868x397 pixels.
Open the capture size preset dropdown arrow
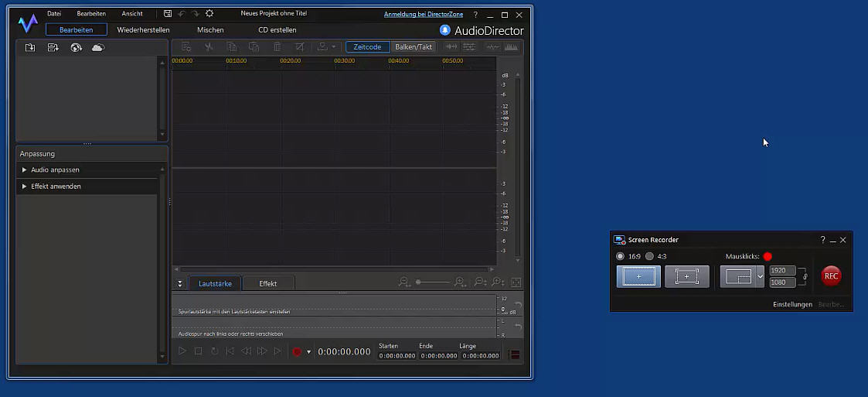click(760, 276)
